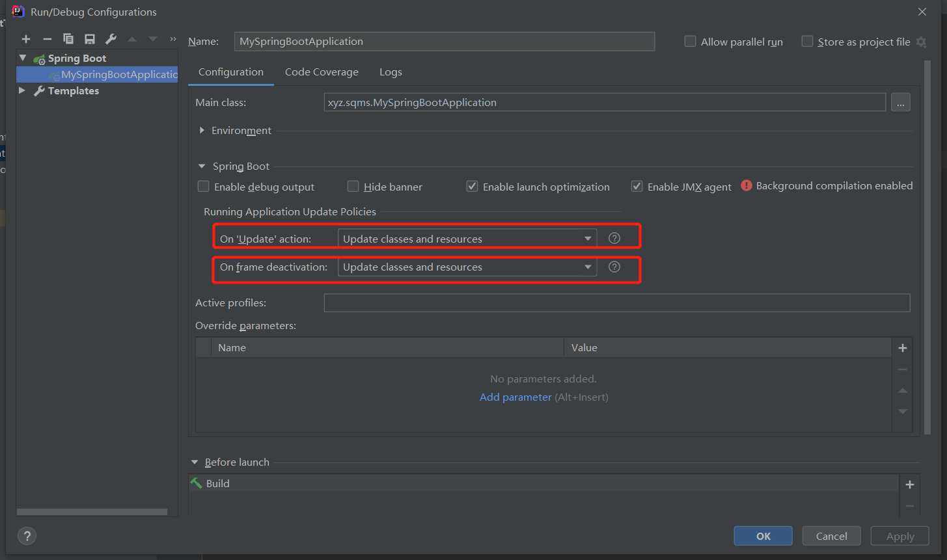This screenshot has width=947, height=560.
Task: Select MySpringBootApplication in configuration tree
Action: [x=97, y=74]
